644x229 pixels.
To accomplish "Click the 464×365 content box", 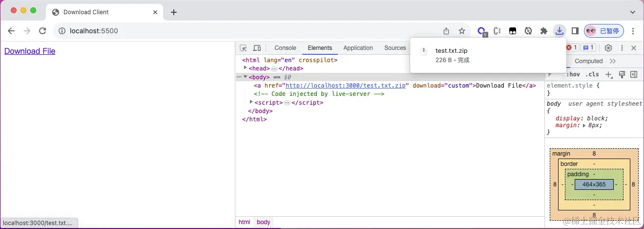I will pyautogui.click(x=594, y=184).
